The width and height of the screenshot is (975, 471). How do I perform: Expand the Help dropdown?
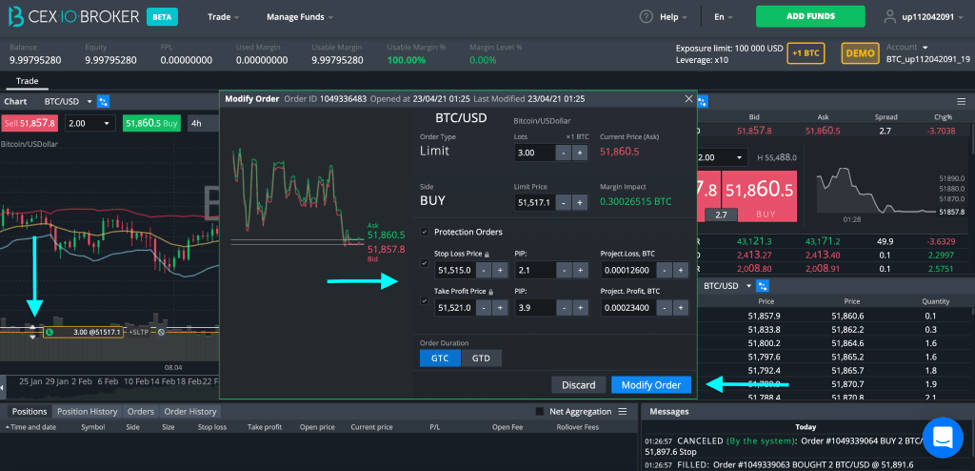673,17
